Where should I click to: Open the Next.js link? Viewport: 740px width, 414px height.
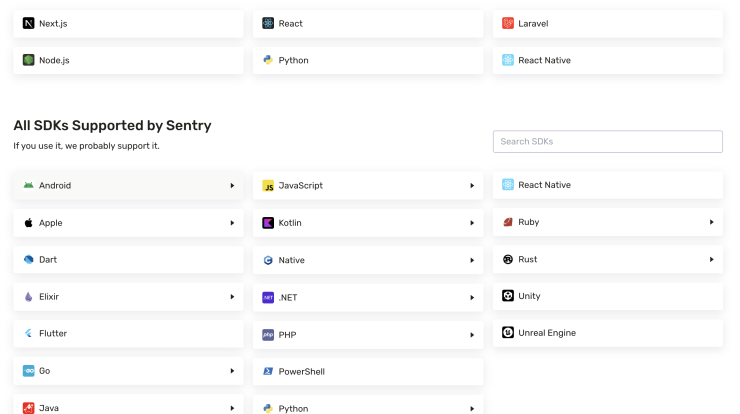[128, 24]
